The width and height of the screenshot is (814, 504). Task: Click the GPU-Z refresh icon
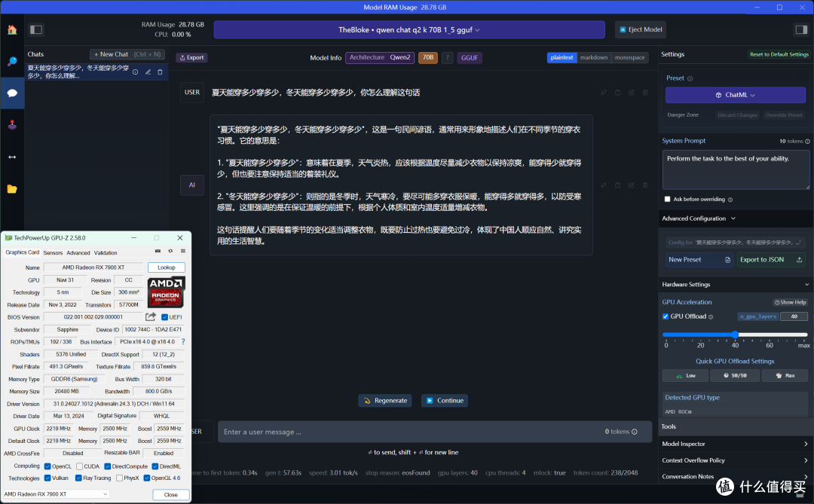point(170,251)
